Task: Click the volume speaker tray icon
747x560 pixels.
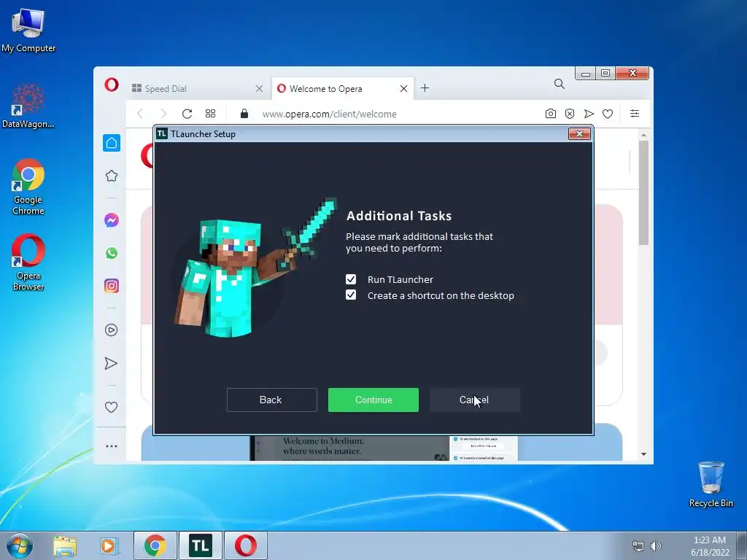Action: pyautogui.click(x=656, y=546)
